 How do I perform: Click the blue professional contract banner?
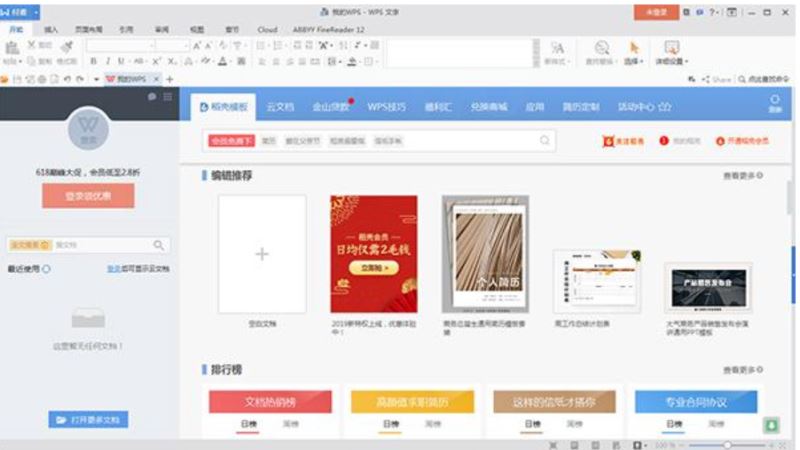(x=696, y=402)
